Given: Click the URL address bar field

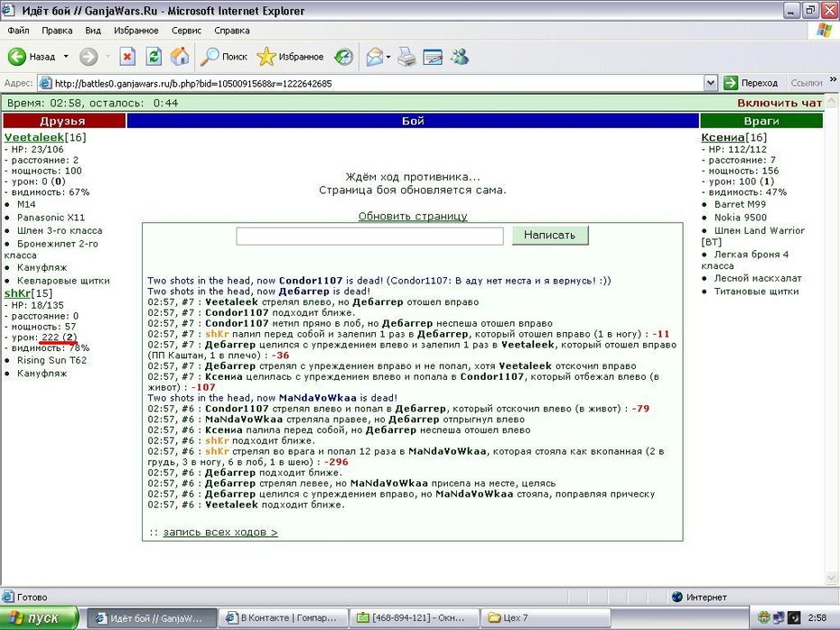Looking at the screenshot, I should tap(371, 83).
